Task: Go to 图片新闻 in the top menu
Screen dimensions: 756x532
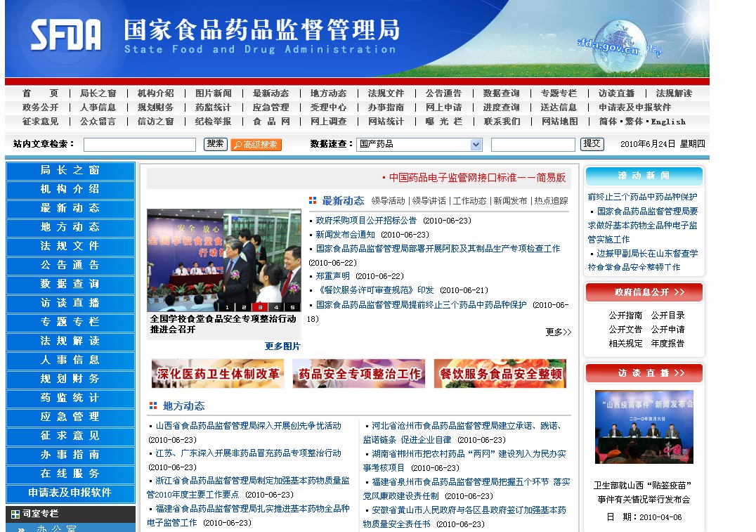Action: coord(213,93)
